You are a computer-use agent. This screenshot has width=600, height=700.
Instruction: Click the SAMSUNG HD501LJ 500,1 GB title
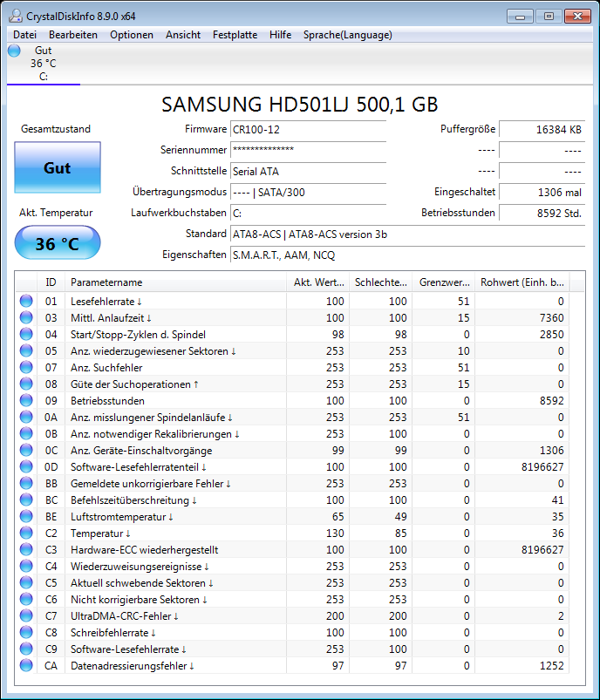tap(300, 105)
